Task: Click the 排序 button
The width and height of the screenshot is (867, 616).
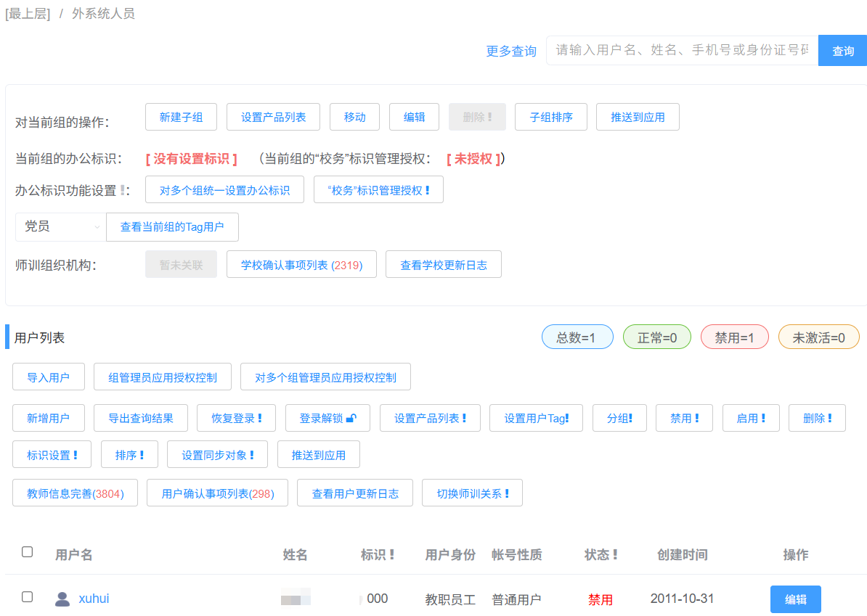Action: 129,455
